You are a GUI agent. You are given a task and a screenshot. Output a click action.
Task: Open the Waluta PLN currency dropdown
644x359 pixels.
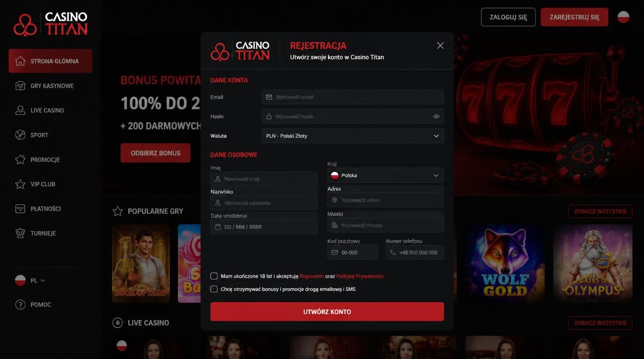point(352,136)
